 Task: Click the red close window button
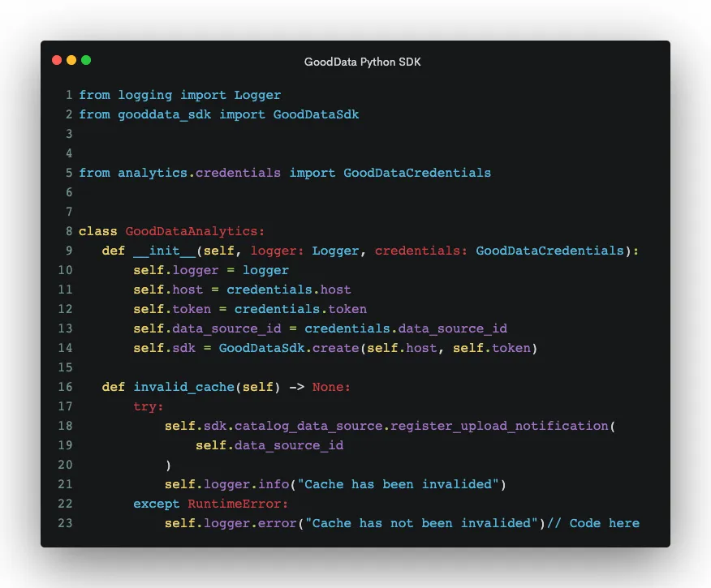56,60
